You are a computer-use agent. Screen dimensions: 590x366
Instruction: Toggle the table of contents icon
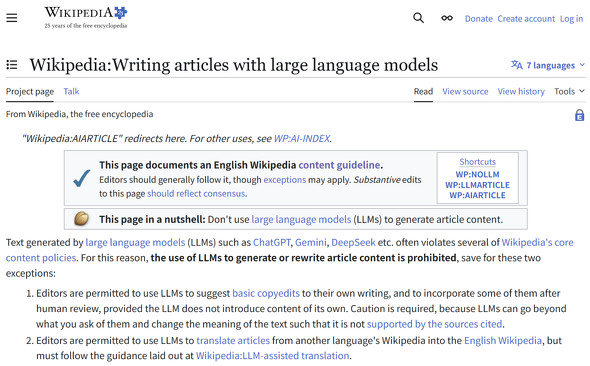12,65
